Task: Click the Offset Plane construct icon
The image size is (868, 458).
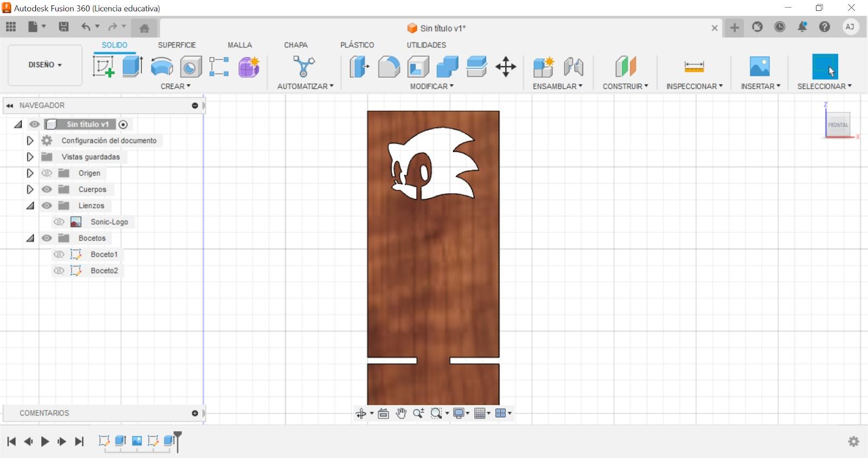Action: pyautogui.click(x=626, y=67)
